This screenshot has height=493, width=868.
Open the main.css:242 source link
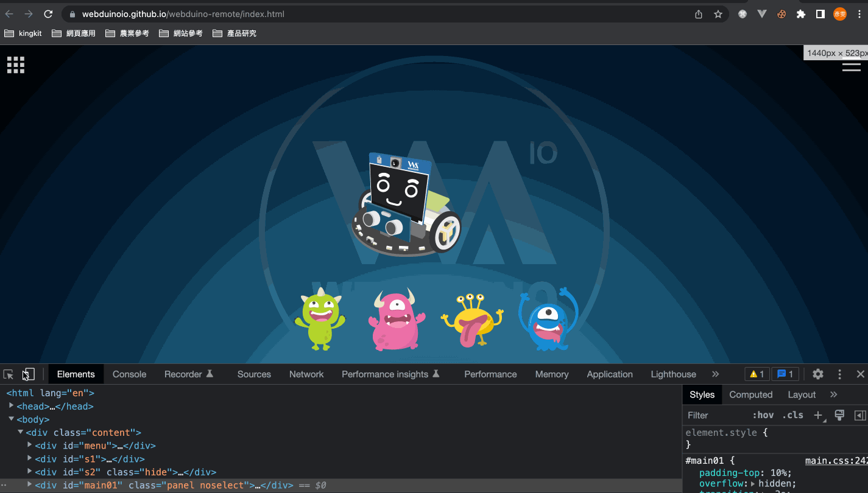[x=836, y=461]
